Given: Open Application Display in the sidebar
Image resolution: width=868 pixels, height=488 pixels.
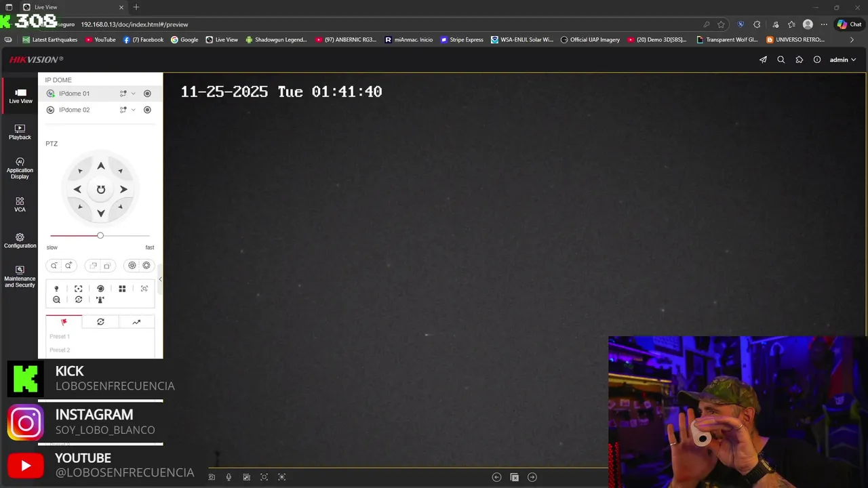Looking at the screenshot, I should 20,169.
